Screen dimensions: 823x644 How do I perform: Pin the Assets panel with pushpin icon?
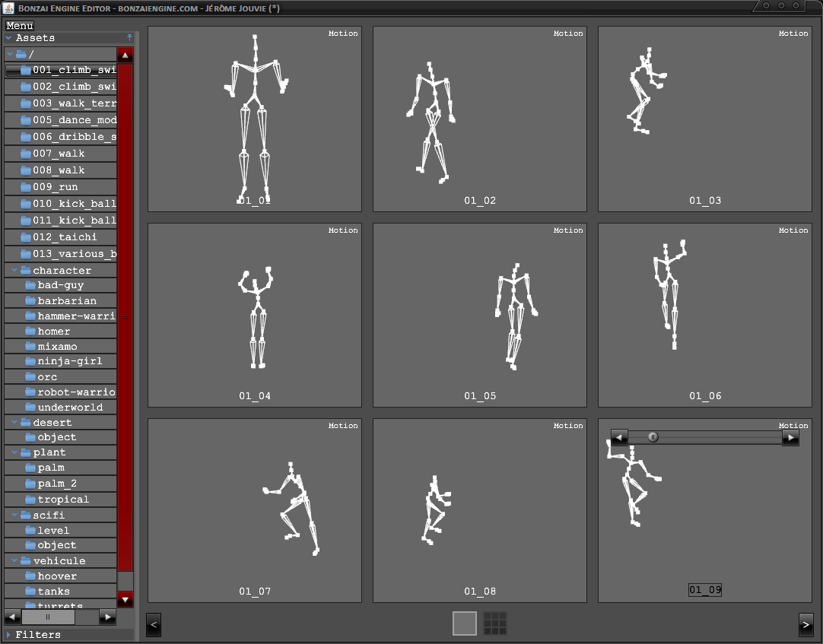pyautogui.click(x=129, y=37)
